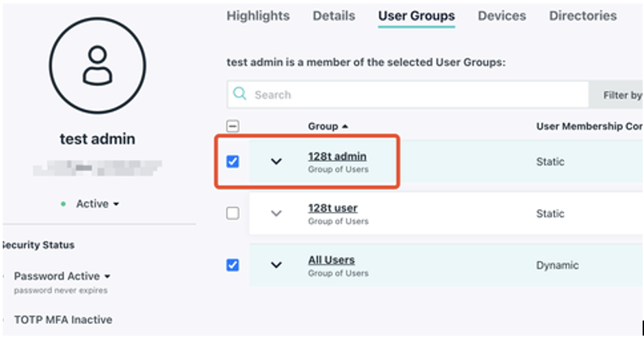
Task: Open the Devices tab
Action: (502, 16)
